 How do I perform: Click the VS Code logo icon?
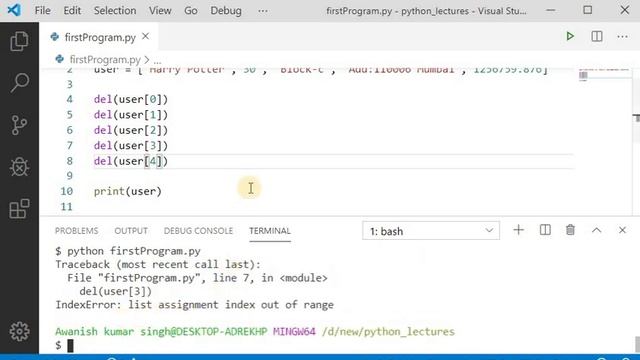tap(14, 10)
